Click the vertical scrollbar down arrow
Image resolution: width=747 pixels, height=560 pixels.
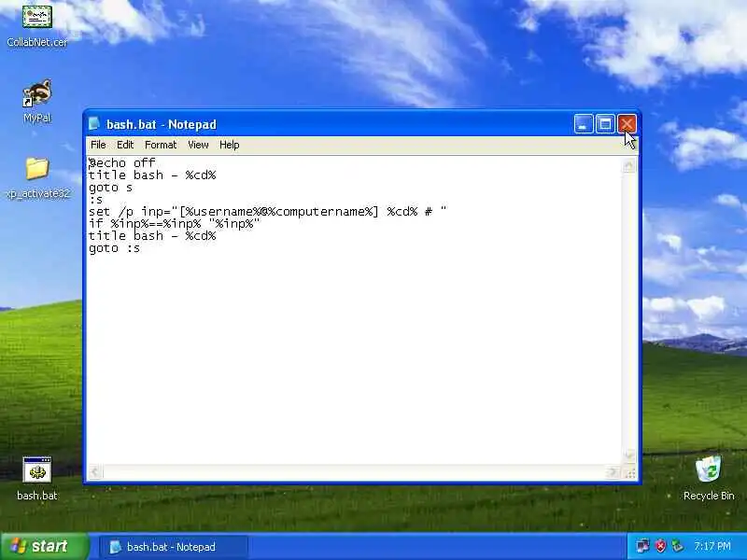(x=628, y=455)
